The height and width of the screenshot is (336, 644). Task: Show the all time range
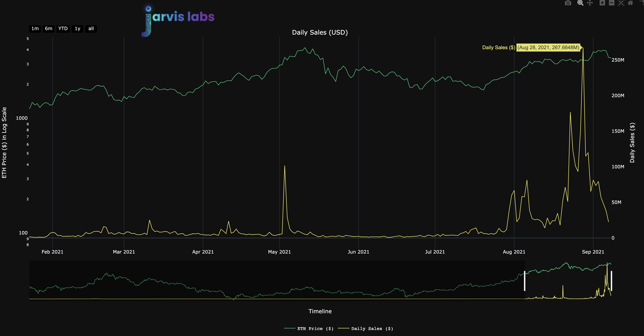(91, 29)
